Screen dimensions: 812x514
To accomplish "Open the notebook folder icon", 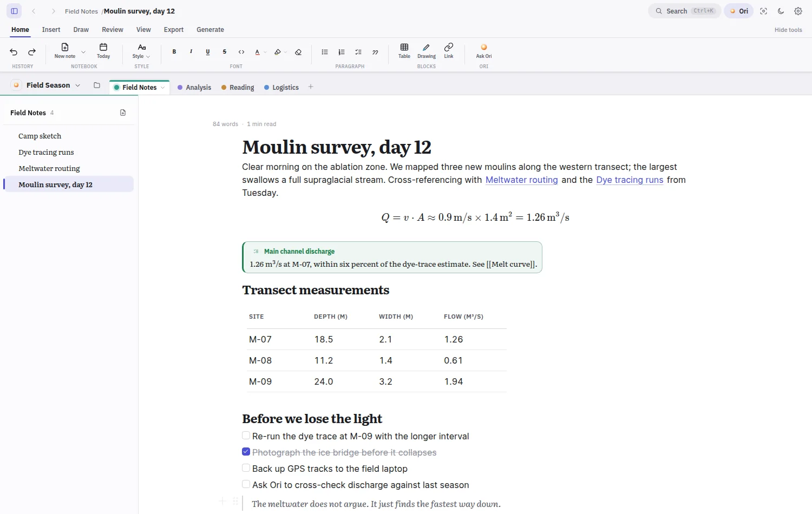I will pyautogui.click(x=97, y=85).
